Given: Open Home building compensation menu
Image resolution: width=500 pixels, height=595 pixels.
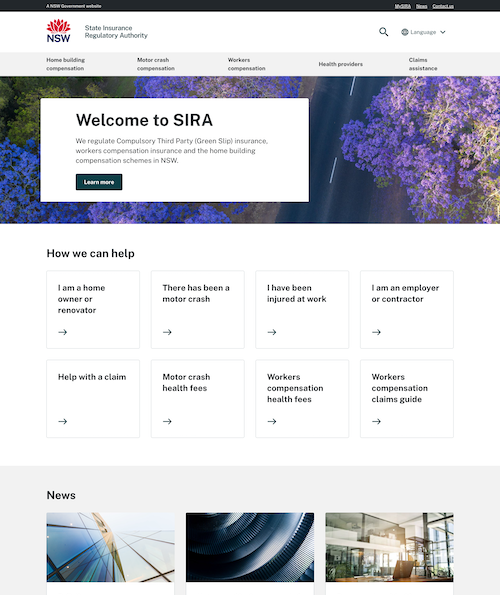Looking at the screenshot, I should pos(66,64).
